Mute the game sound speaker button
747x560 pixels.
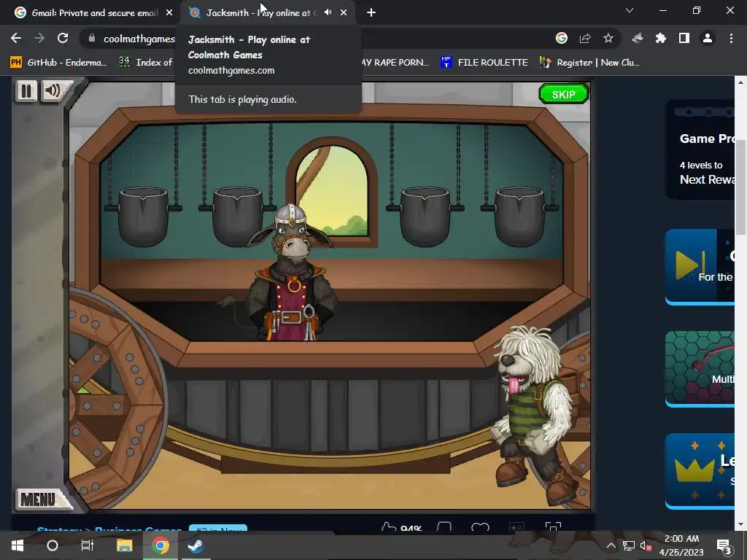point(53,90)
